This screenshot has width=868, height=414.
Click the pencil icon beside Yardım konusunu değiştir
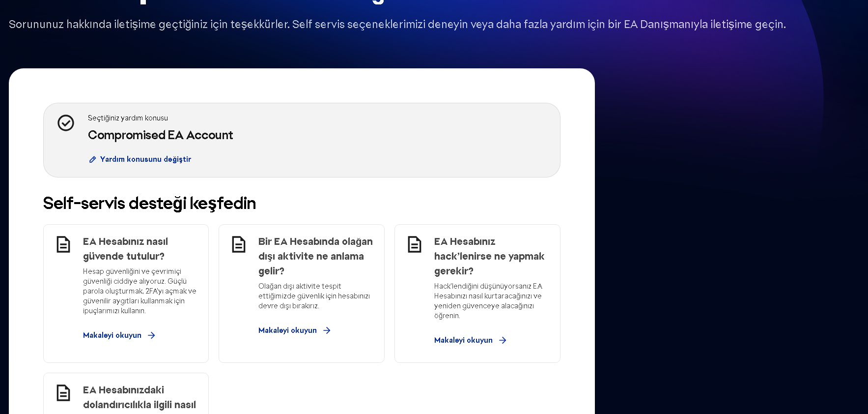click(92, 159)
